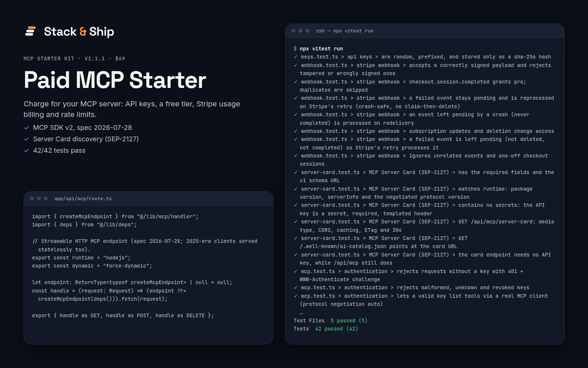Click the 'export { handle as GET' code line

[x=123, y=315]
